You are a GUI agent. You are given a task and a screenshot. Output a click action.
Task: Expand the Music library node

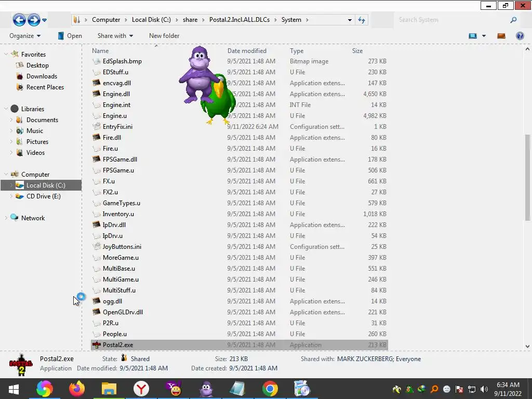11,130
